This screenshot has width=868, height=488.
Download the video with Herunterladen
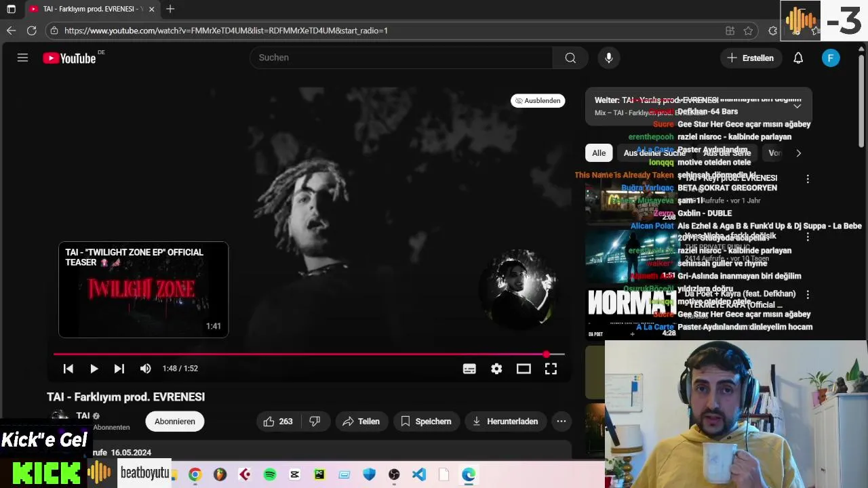505,422
